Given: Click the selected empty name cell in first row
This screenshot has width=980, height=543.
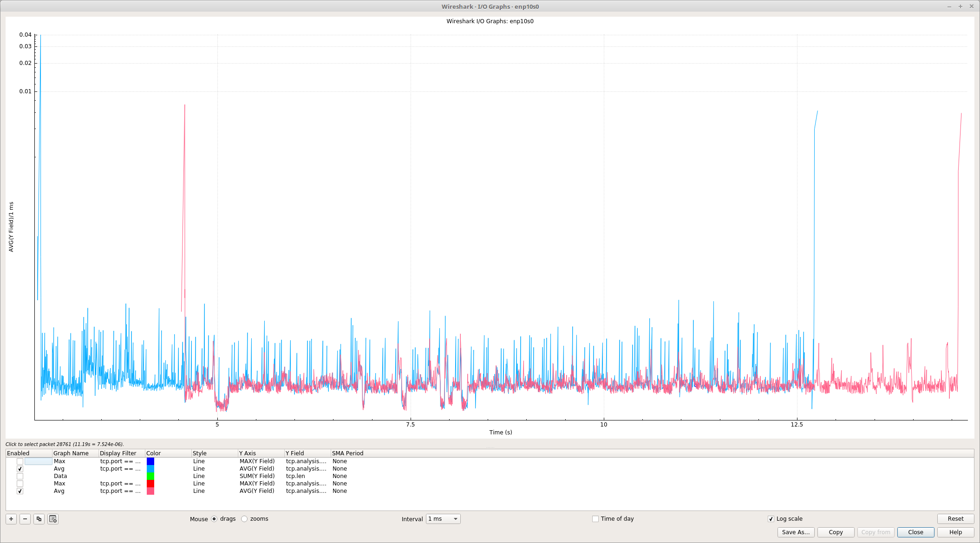Looking at the screenshot, I should click(x=38, y=461).
